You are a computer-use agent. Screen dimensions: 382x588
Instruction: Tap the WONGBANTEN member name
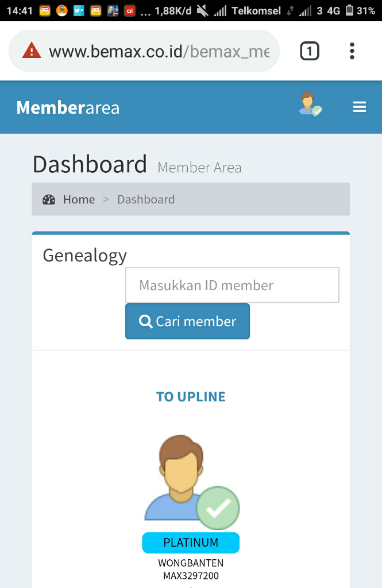click(191, 563)
